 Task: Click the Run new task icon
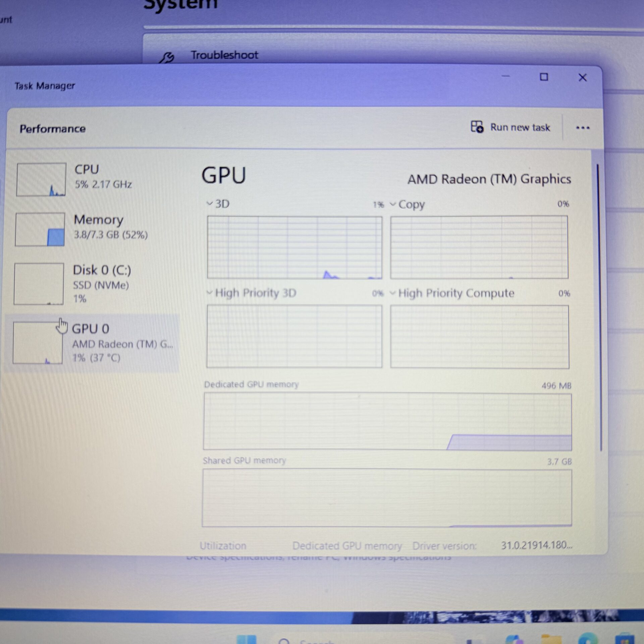pos(477,127)
